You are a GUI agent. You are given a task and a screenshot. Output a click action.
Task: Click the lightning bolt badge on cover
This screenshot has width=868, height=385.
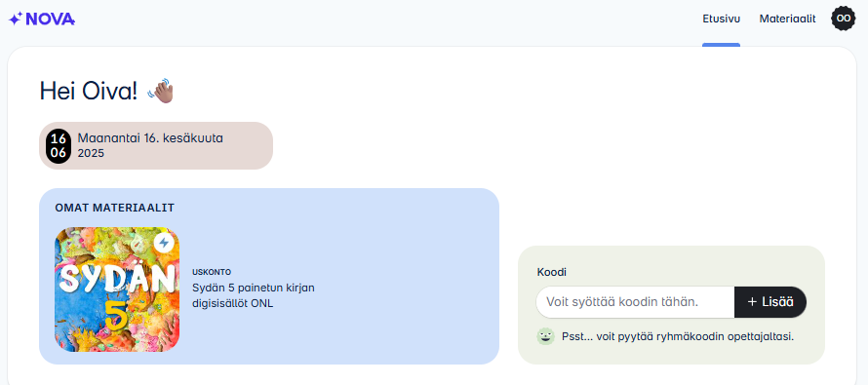coord(163,243)
